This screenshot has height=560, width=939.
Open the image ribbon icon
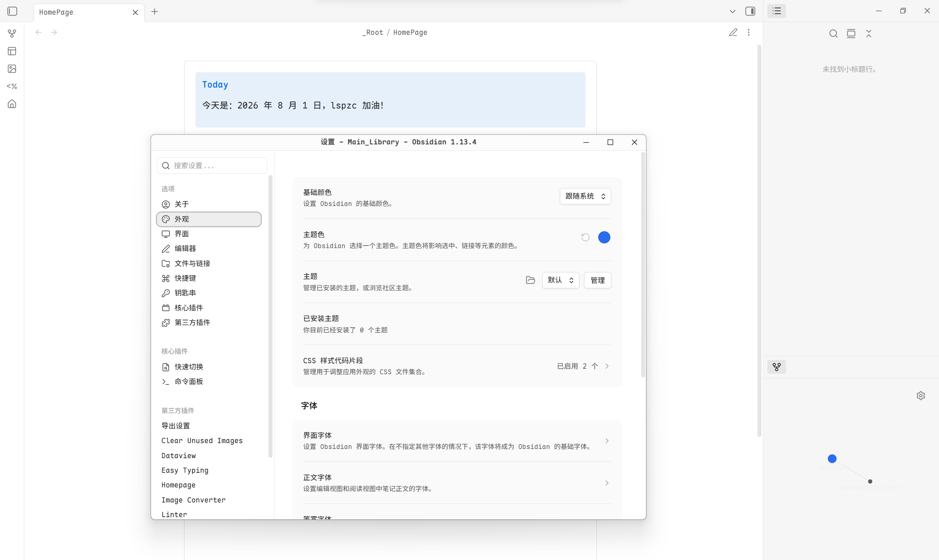pyautogui.click(x=12, y=69)
